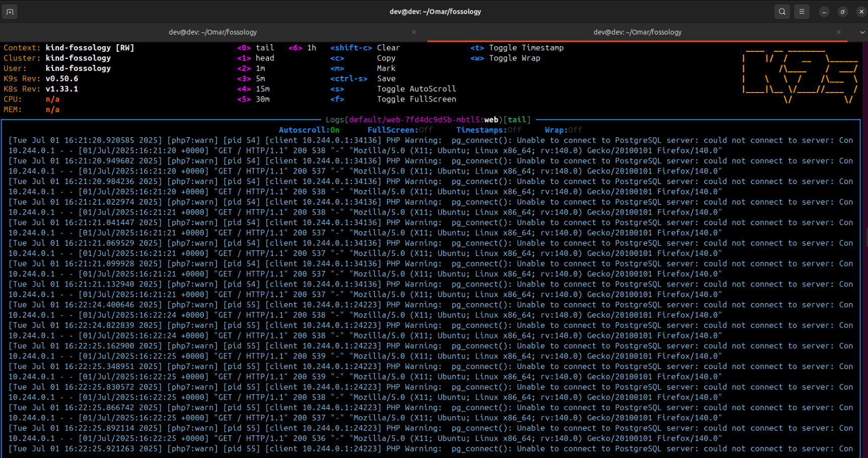Screen dimensions: 868x458
Task: Click the <6> 1h log range
Action: click(302, 48)
